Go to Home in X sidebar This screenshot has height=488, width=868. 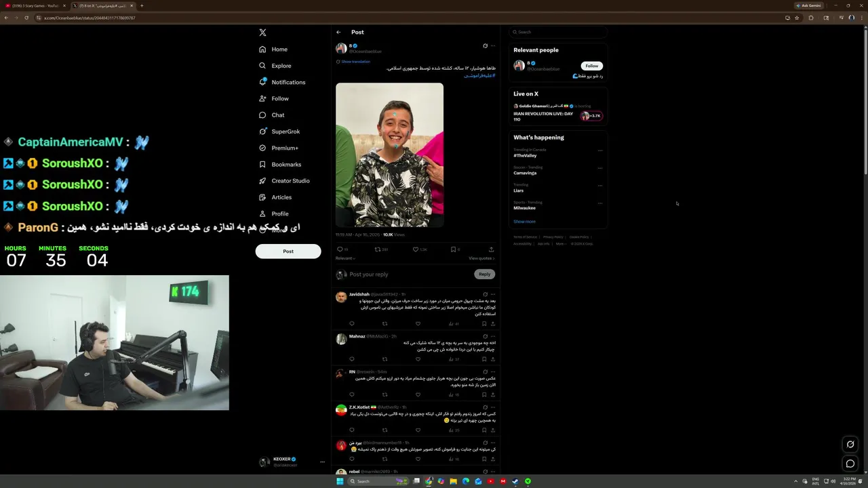pyautogui.click(x=273, y=49)
